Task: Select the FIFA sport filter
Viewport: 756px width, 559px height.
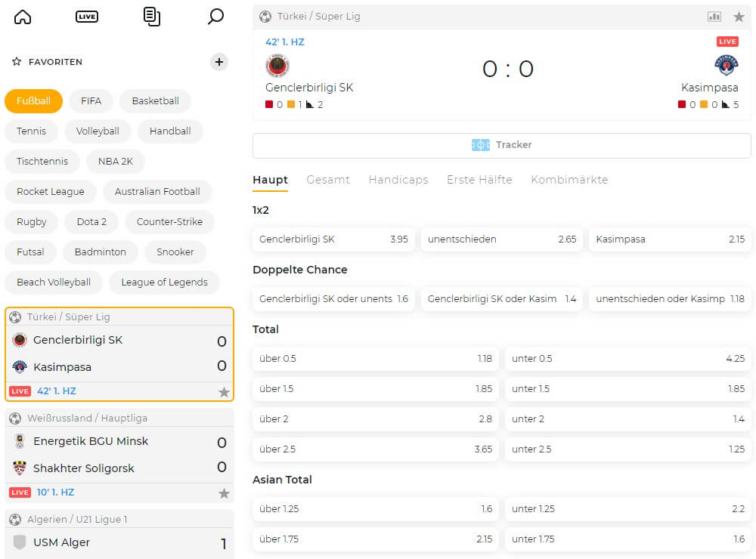Action: coord(91,101)
